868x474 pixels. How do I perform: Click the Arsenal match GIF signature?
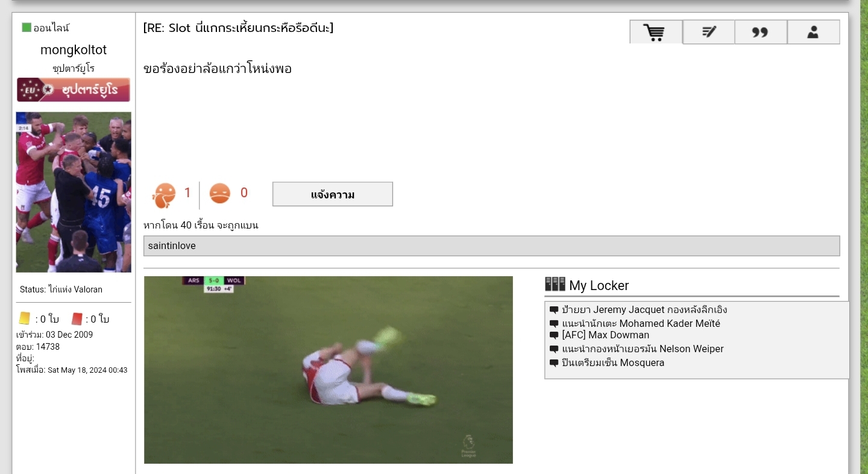coord(329,370)
